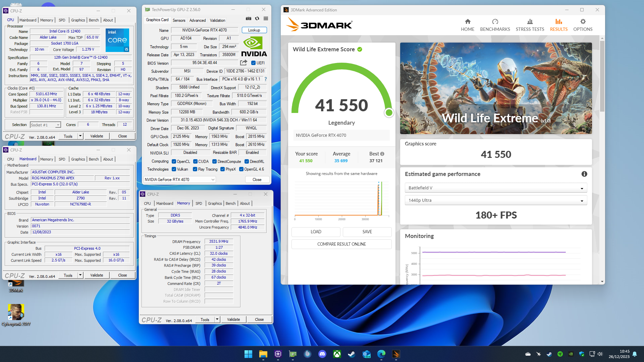Click Validate in CPU-Z Memory window

click(x=233, y=319)
